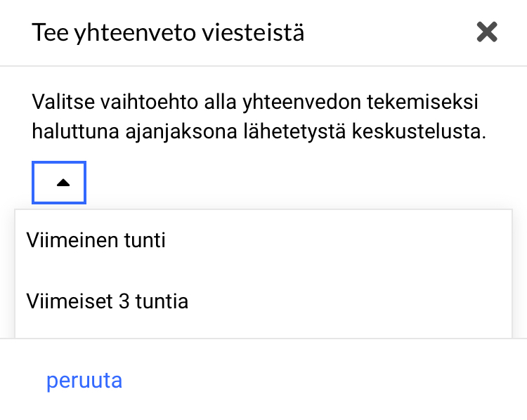Collapse the time period dropdown
Viewport: 527px width, 420px height.
click(x=59, y=183)
